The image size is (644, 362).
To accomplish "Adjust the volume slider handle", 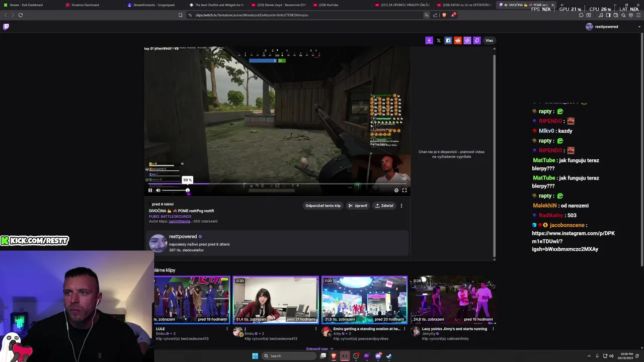I will point(188,190).
